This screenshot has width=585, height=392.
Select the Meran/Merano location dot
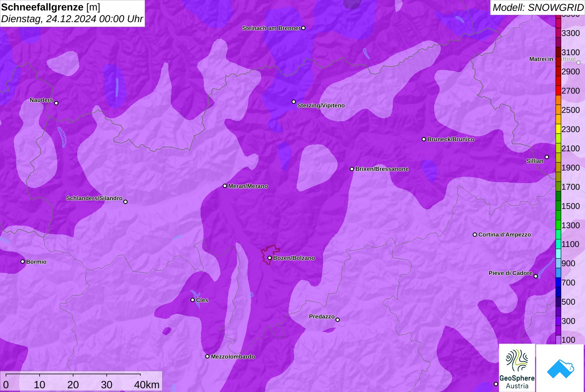225,186
